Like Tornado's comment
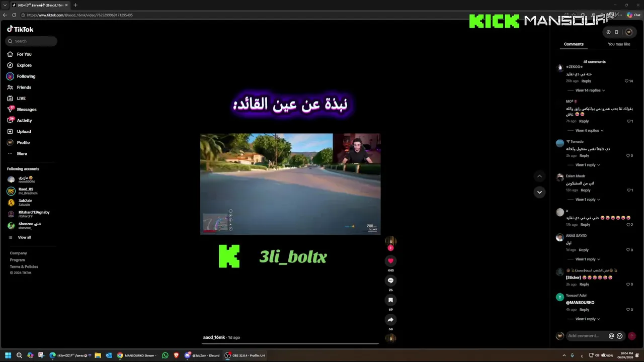 click(x=629, y=156)
